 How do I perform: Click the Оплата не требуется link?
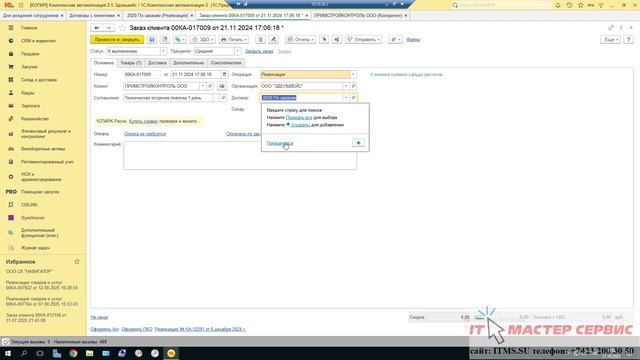(145, 134)
